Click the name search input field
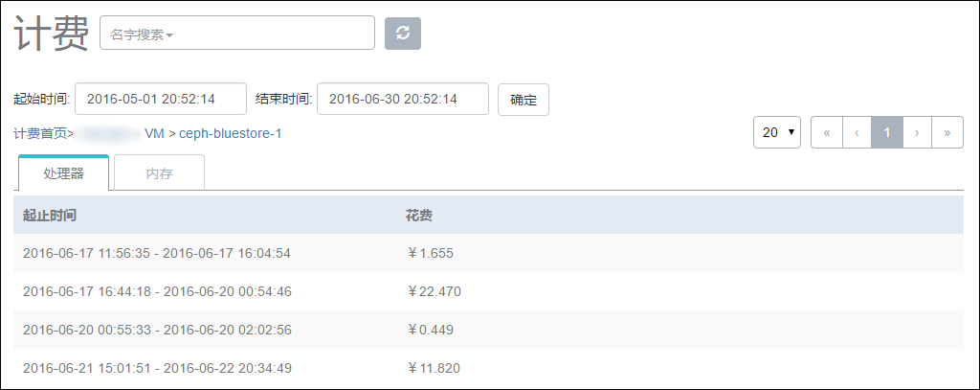The height and width of the screenshot is (390, 980). pyautogui.click(x=237, y=33)
